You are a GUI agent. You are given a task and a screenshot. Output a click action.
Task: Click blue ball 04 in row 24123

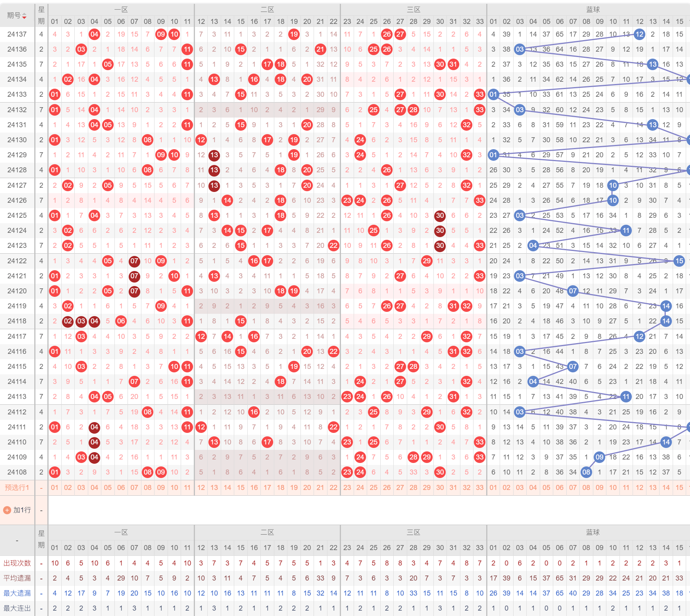(x=533, y=246)
